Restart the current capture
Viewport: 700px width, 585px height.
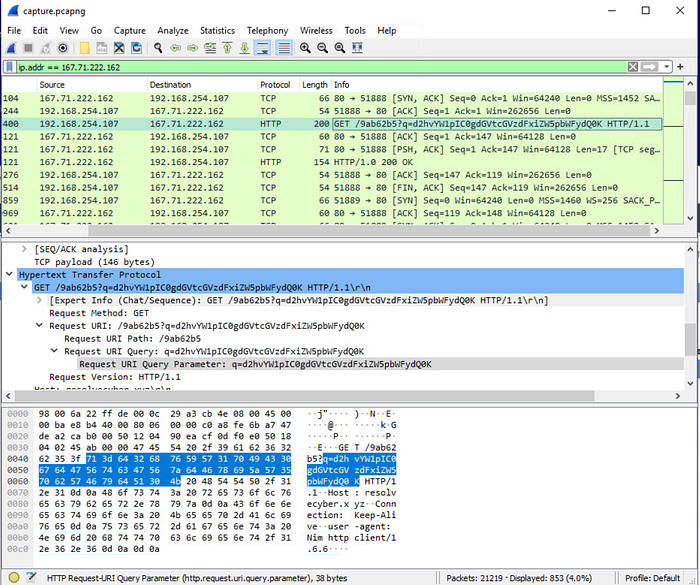click(46, 48)
